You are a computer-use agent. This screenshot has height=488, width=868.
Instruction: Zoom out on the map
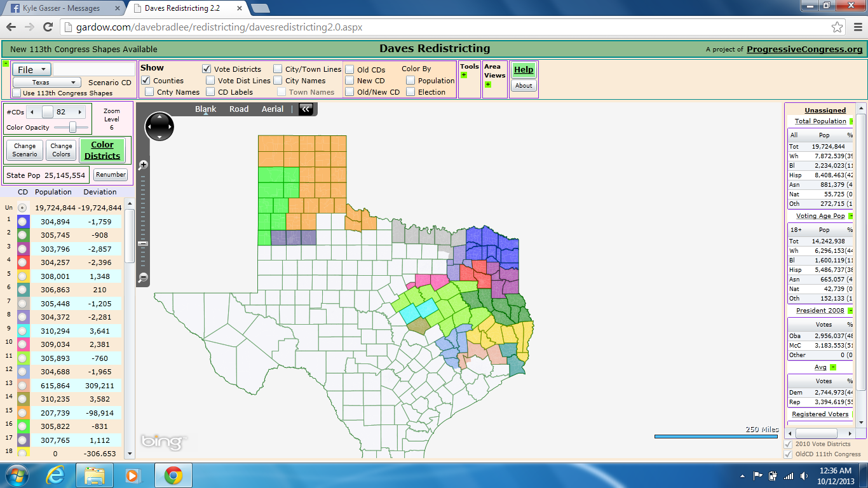[143, 277]
